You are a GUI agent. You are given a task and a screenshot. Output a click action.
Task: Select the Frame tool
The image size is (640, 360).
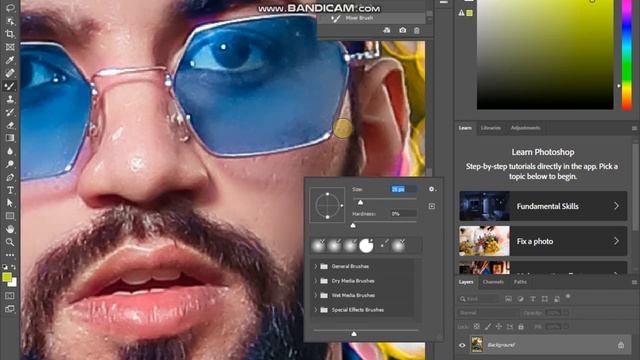10,47
